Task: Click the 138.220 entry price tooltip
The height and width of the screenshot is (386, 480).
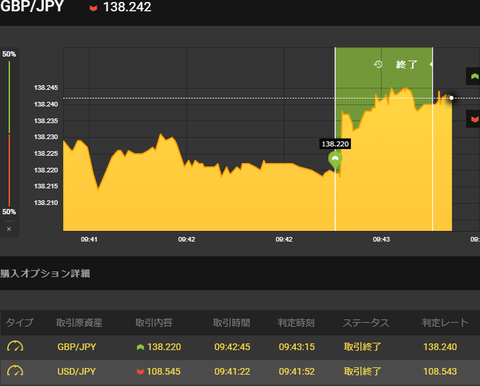Action: click(335, 144)
